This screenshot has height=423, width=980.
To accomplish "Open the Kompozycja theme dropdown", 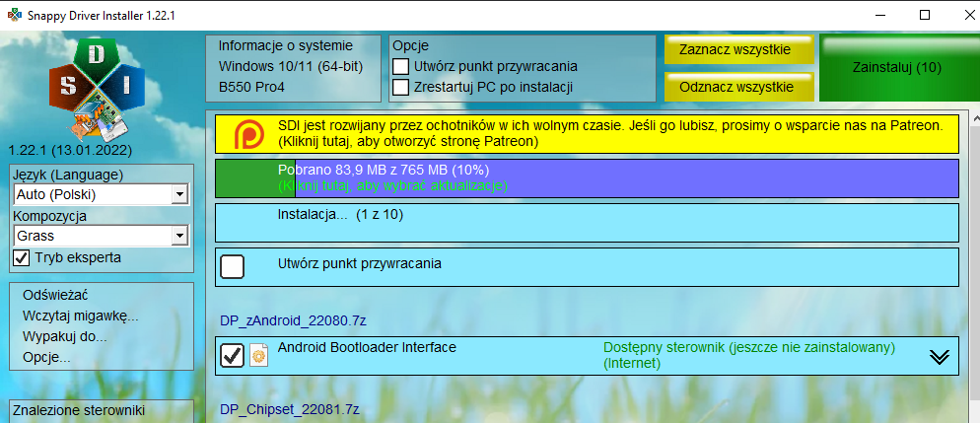I will point(101,236).
